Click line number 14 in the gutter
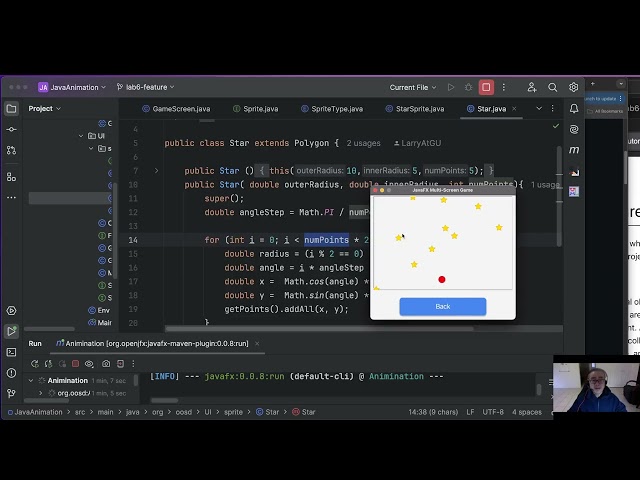The height and width of the screenshot is (480, 640). (133, 240)
